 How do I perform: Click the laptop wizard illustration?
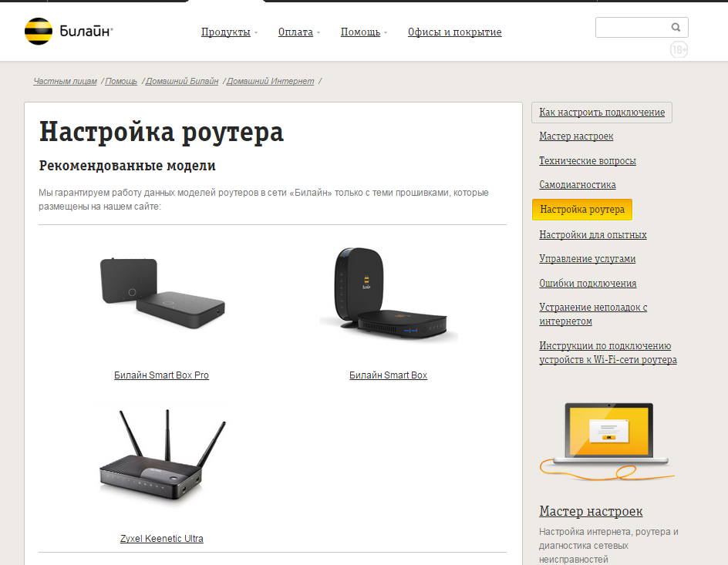pyautogui.click(x=608, y=441)
